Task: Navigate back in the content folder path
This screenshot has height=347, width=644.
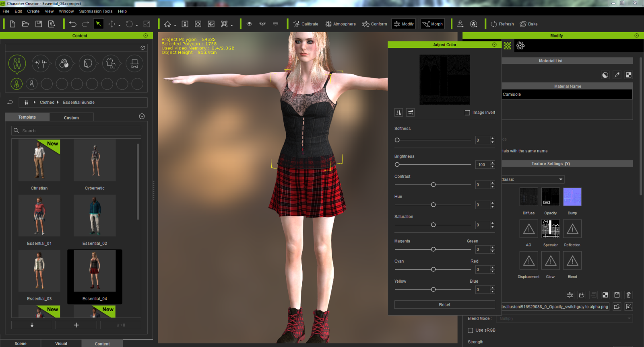Action: tap(10, 102)
